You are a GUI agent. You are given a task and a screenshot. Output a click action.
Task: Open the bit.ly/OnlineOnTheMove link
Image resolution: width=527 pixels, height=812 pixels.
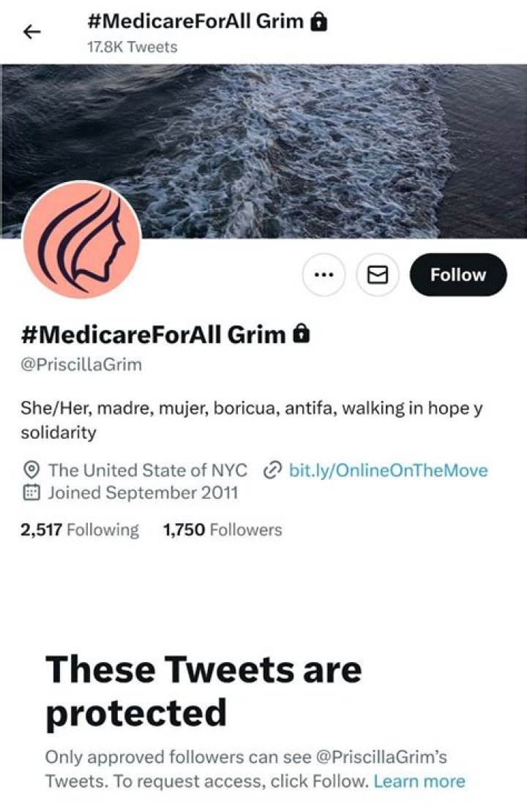pos(388,470)
